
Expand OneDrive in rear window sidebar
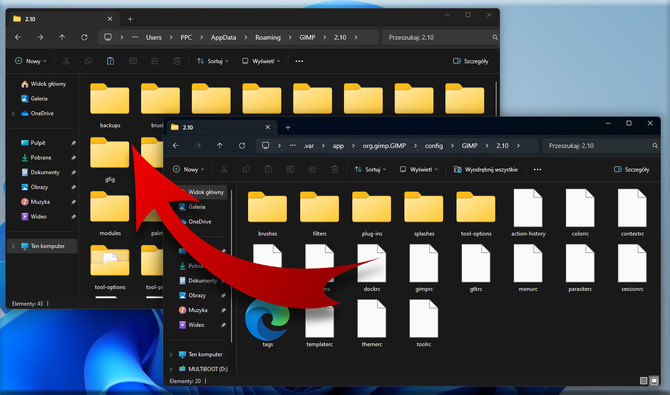[13, 114]
